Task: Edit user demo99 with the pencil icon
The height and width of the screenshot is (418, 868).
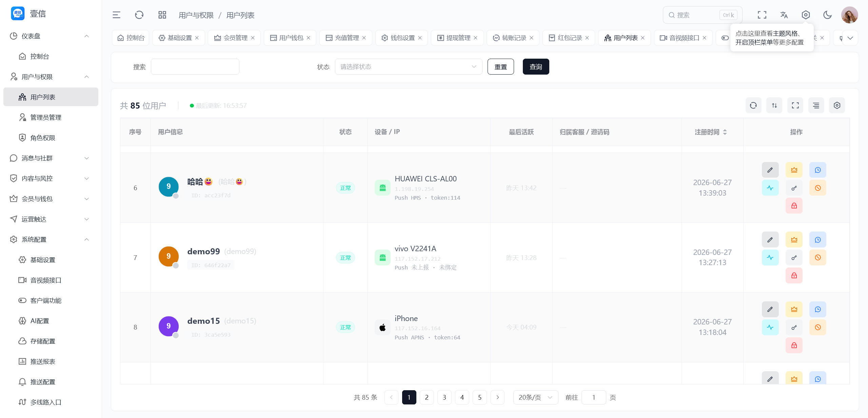Action: (x=770, y=240)
